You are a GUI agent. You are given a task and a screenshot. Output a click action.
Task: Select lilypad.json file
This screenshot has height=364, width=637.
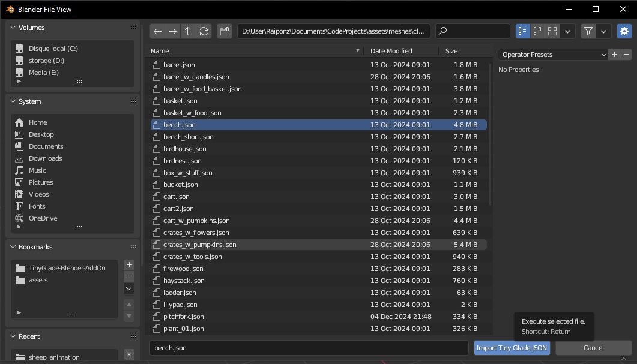point(318,305)
